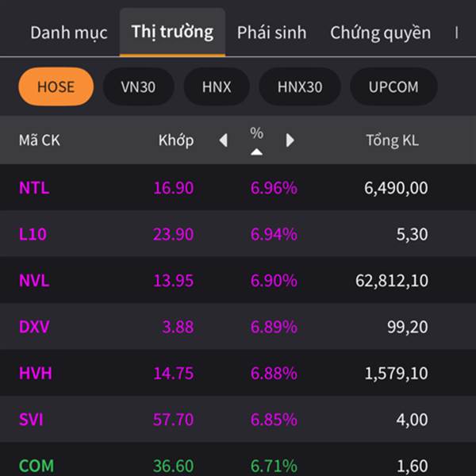
Task: Open the NTL stock row
Action: click(x=238, y=187)
